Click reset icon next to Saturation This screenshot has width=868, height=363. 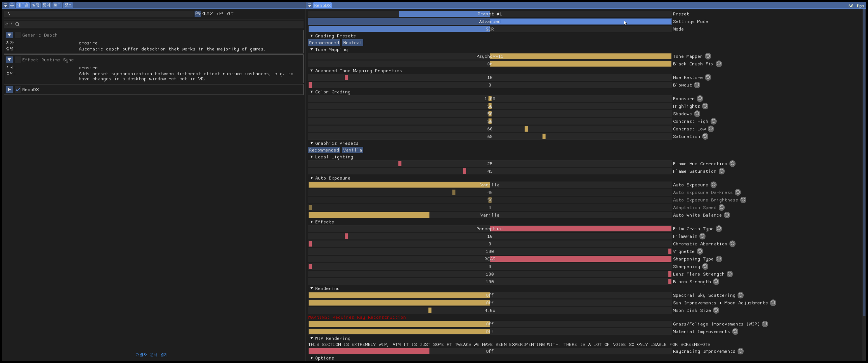[x=705, y=136]
